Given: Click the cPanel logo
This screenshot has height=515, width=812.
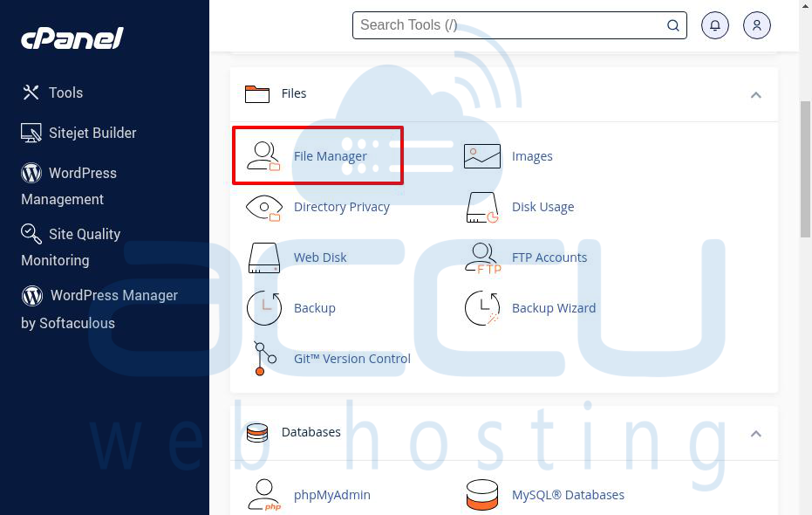Looking at the screenshot, I should pos(72,38).
